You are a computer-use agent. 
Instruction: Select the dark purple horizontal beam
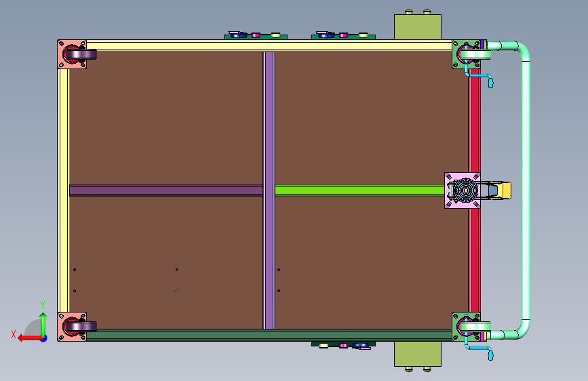[x=166, y=190]
